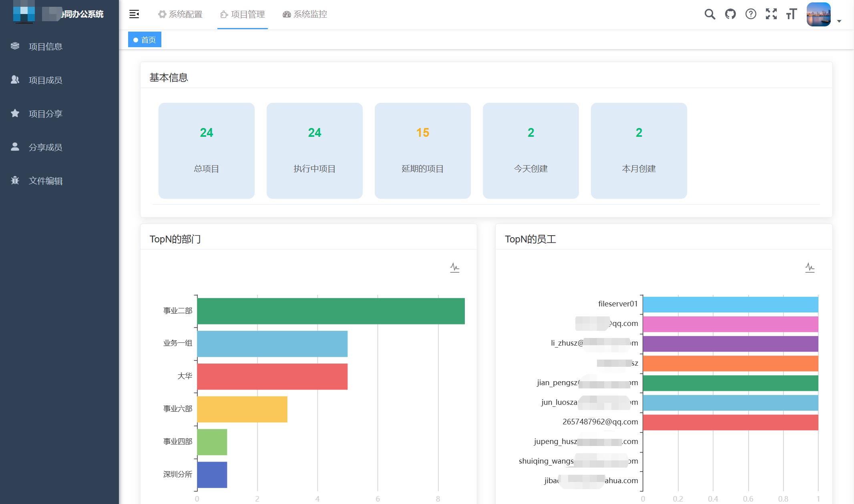Click the fileserver01 axis label
This screenshot has width=854, height=504.
pyautogui.click(x=618, y=304)
